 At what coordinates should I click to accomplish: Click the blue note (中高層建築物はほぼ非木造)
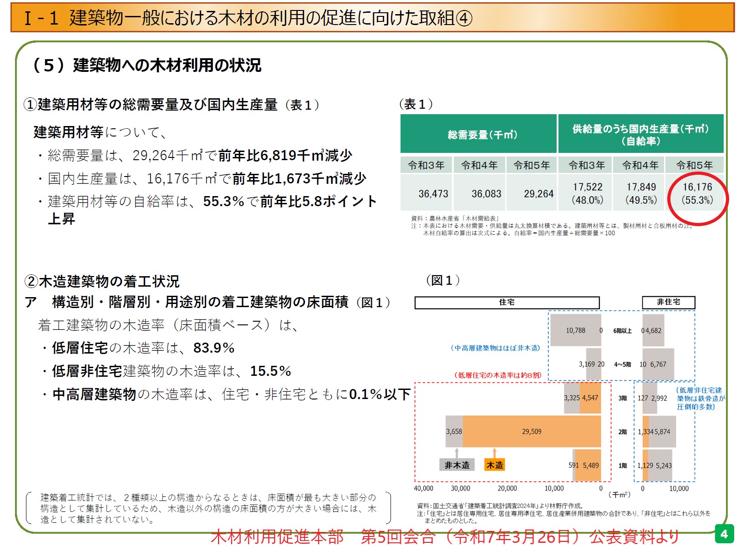pos(495,348)
